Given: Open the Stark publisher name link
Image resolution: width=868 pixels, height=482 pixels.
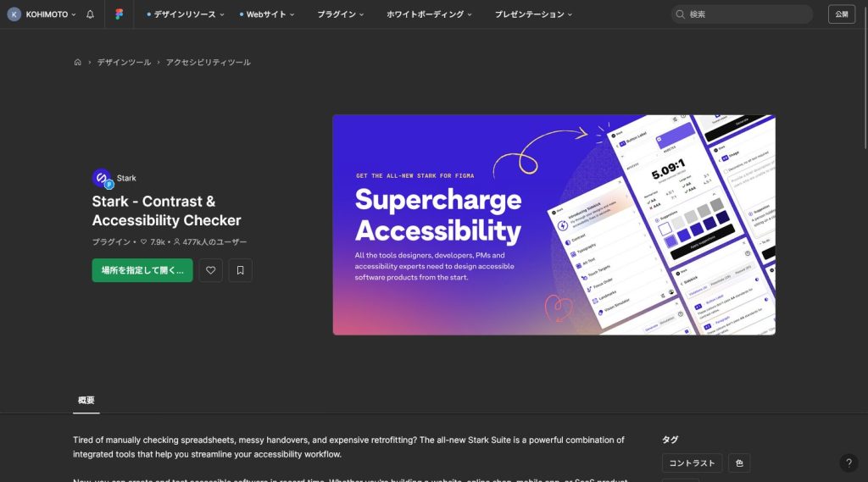Looking at the screenshot, I should [x=126, y=178].
